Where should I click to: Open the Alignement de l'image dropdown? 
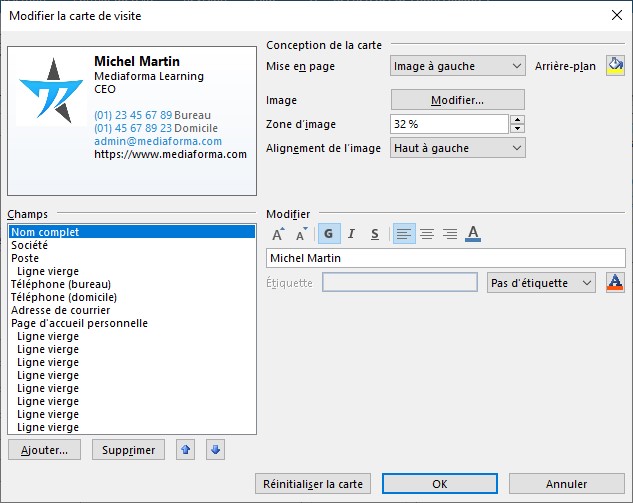click(457, 148)
